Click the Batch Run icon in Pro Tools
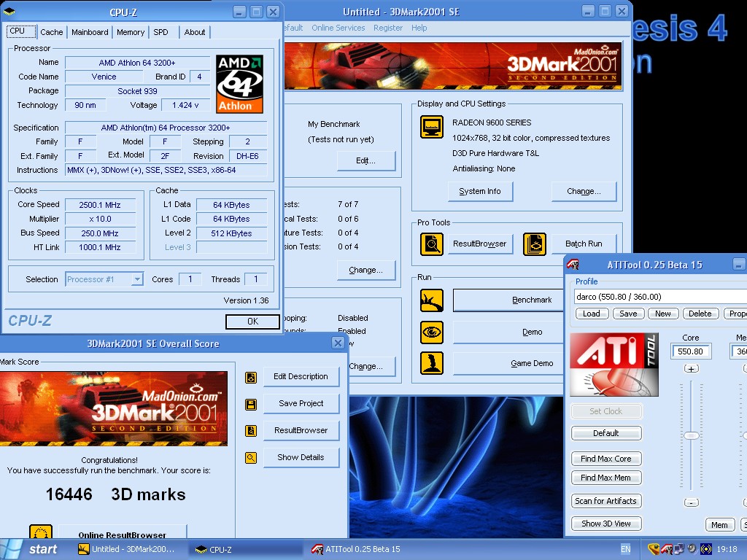747x560 pixels. coord(535,244)
